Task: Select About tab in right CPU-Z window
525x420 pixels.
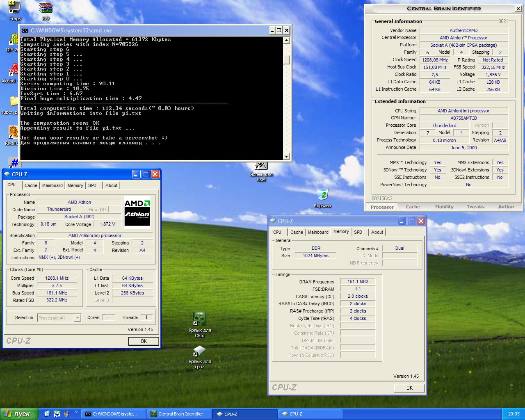Action: (377, 232)
